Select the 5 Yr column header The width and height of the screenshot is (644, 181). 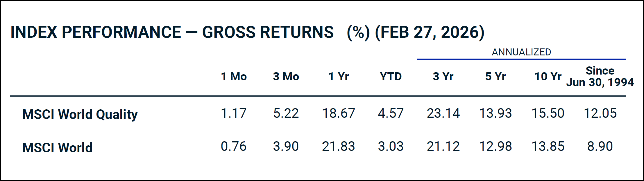tap(495, 77)
